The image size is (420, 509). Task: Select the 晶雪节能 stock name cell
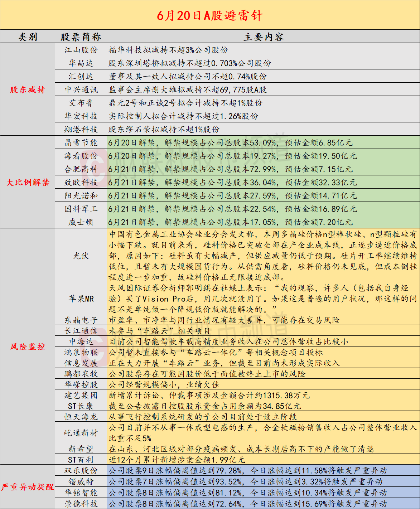(81, 143)
